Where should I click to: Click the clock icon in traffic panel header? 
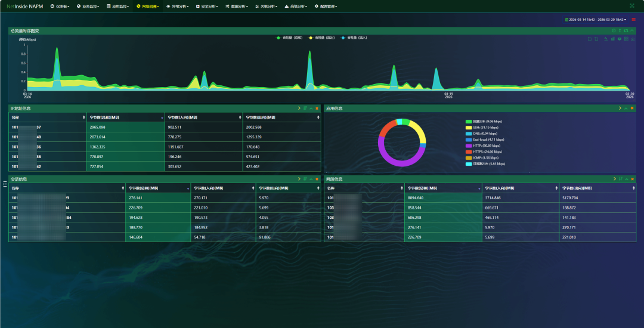coord(614,30)
